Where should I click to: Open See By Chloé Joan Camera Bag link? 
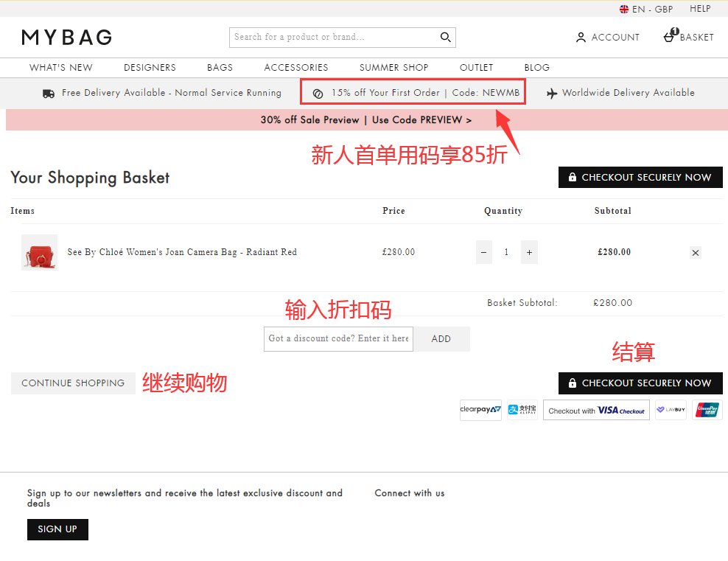tap(182, 251)
